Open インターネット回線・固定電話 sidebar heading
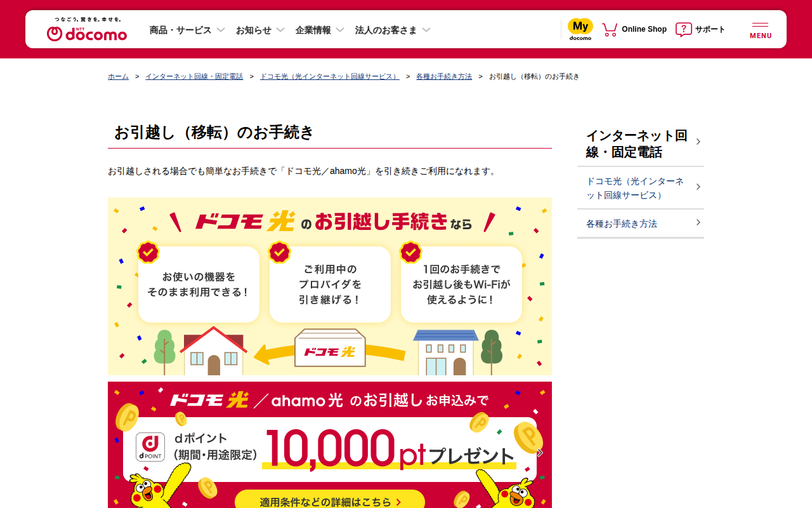This screenshot has width=812, height=508. (x=641, y=144)
